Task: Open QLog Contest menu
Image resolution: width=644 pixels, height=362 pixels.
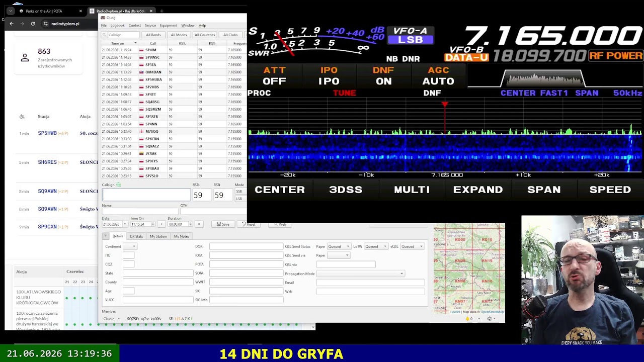Action: pos(134,26)
